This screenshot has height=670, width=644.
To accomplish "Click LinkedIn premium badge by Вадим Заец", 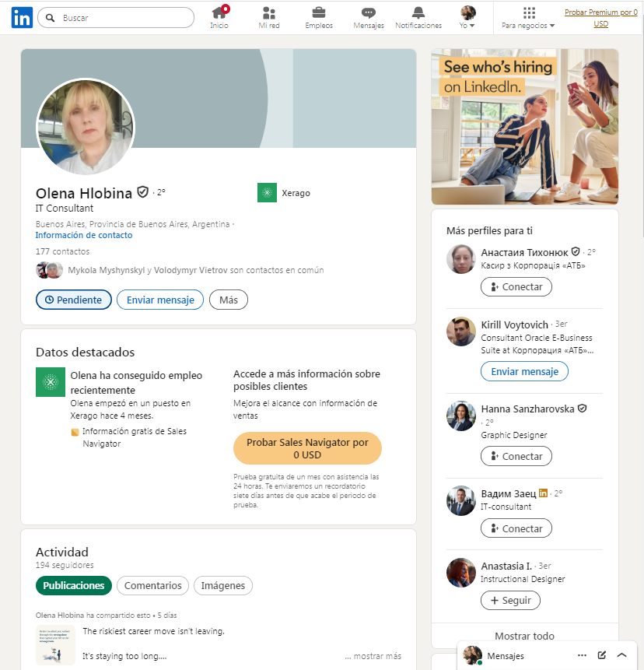I will point(543,493).
